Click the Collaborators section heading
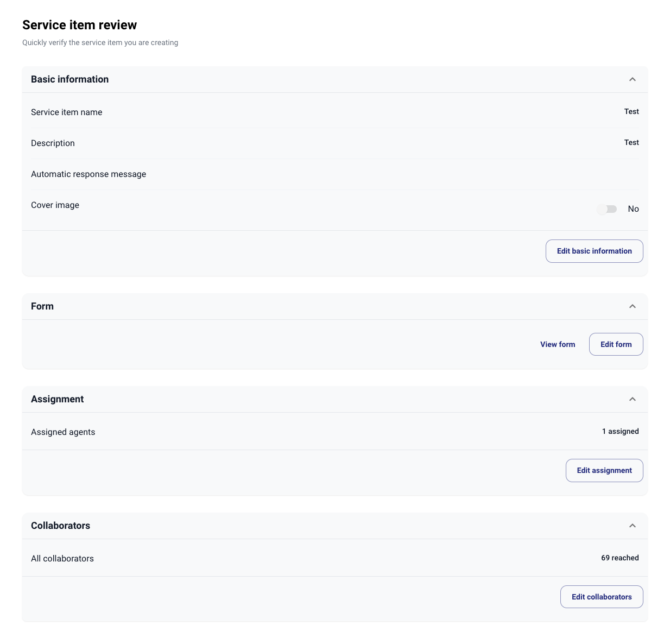 pyautogui.click(x=60, y=526)
